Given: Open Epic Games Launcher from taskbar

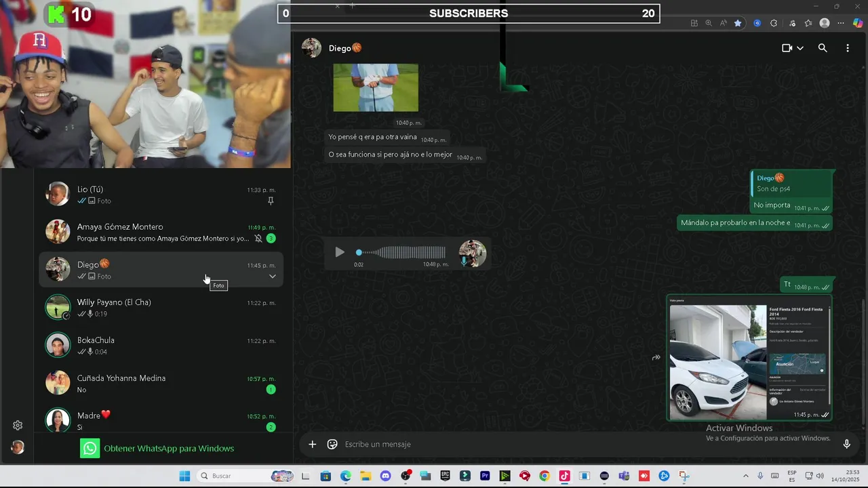Looking at the screenshot, I should tap(445, 476).
